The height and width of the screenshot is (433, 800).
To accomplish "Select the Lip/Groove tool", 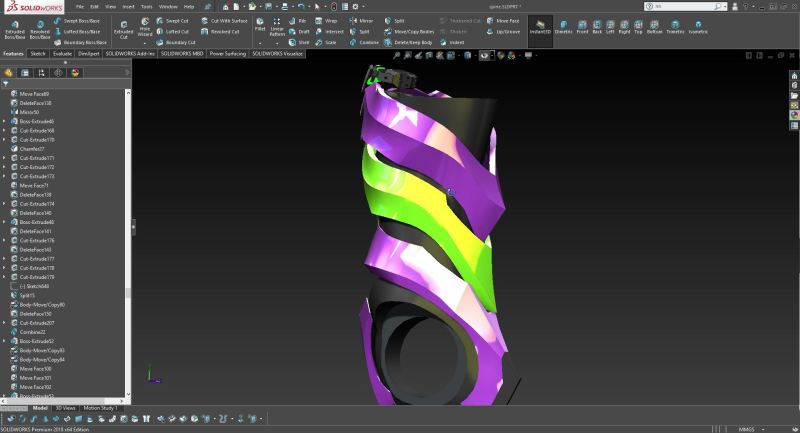I will (x=503, y=32).
